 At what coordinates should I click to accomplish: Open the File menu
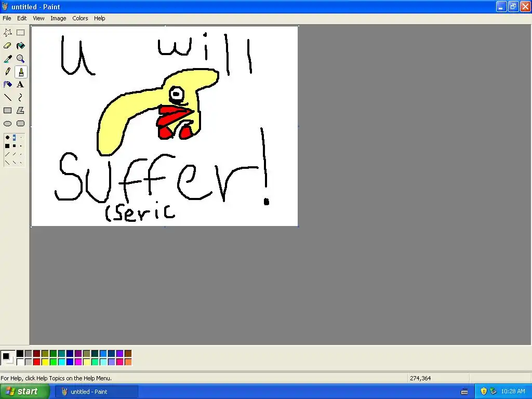tap(7, 18)
